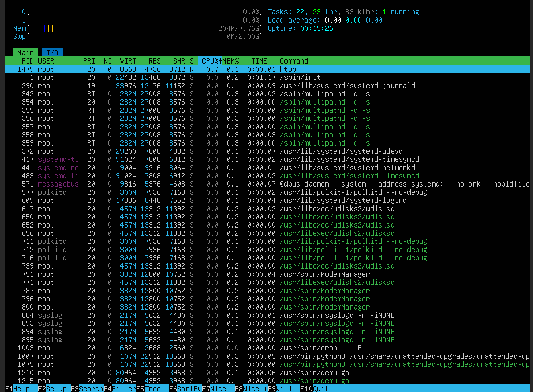Select rsyslogd thread with PID 895

tap(268, 340)
